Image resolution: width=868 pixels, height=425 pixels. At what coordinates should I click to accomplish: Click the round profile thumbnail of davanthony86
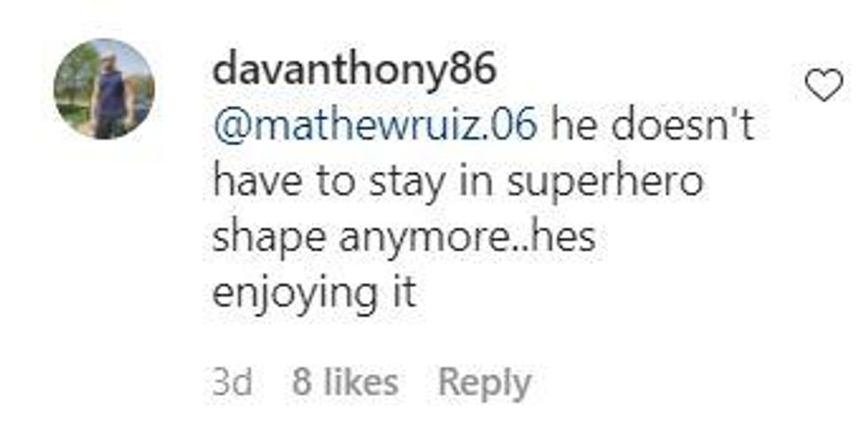pyautogui.click(x=105, y=89)
